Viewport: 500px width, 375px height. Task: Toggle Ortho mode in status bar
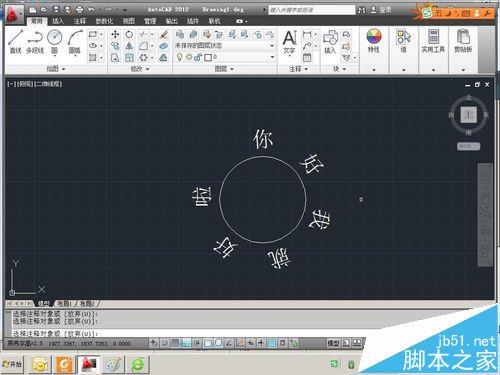tap(186, 343)
